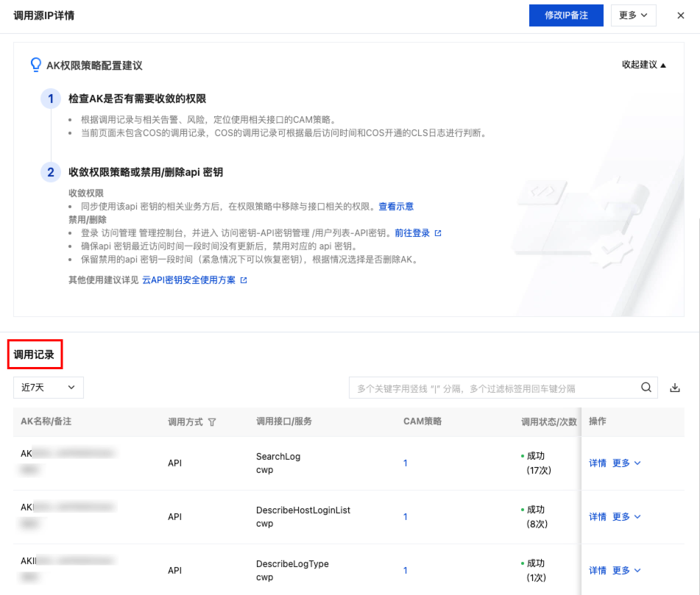Image resolution: width=700 pixels, height=595 pixels.
Task: Open 详情 for DescribeLogType row
Action: click(x=598, y=570)
